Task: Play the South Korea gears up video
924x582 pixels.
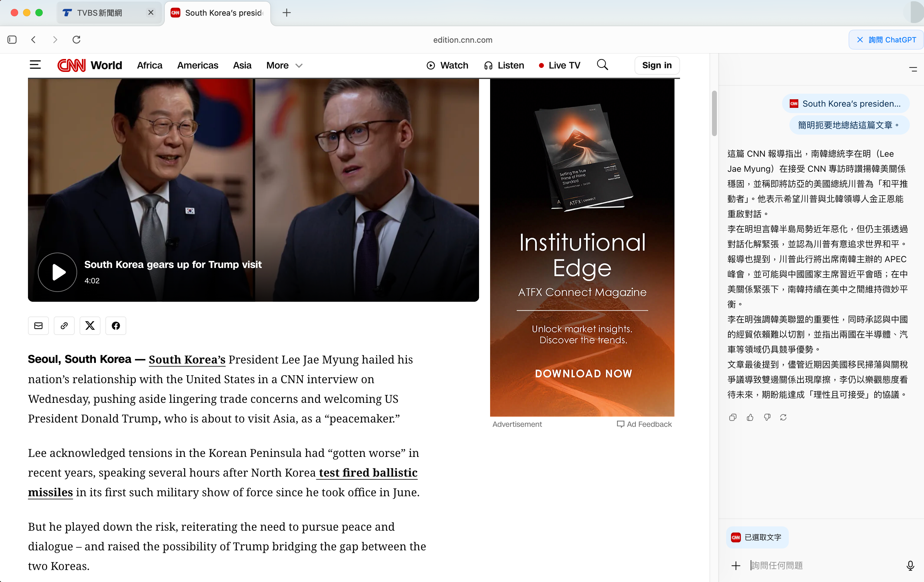Action: (57, 272)
